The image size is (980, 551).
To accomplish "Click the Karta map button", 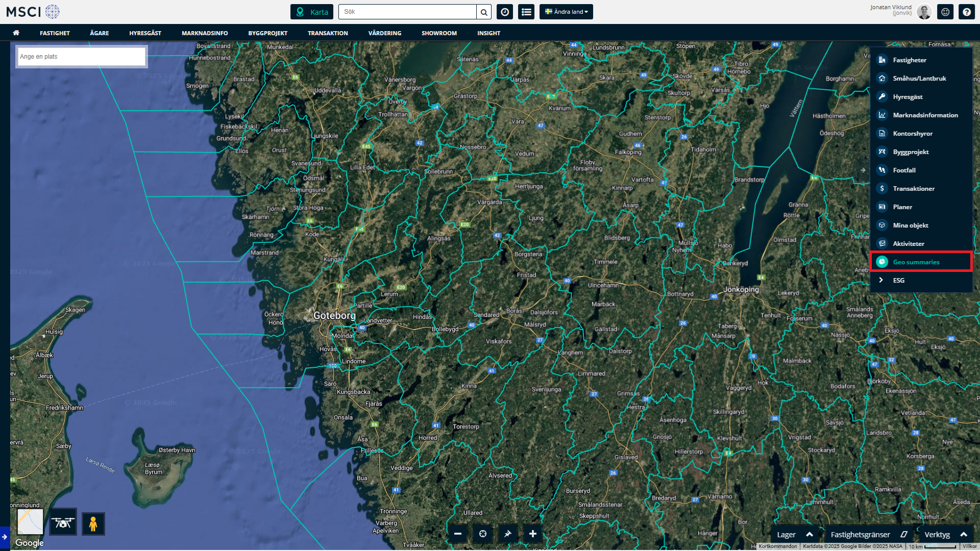I will (x=312, y=12).
